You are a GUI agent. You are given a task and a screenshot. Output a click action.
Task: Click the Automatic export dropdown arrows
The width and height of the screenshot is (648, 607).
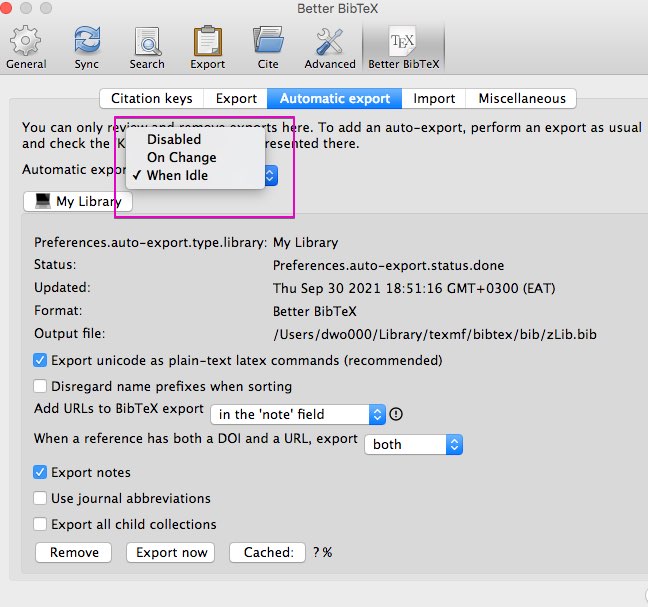[270, 176]
